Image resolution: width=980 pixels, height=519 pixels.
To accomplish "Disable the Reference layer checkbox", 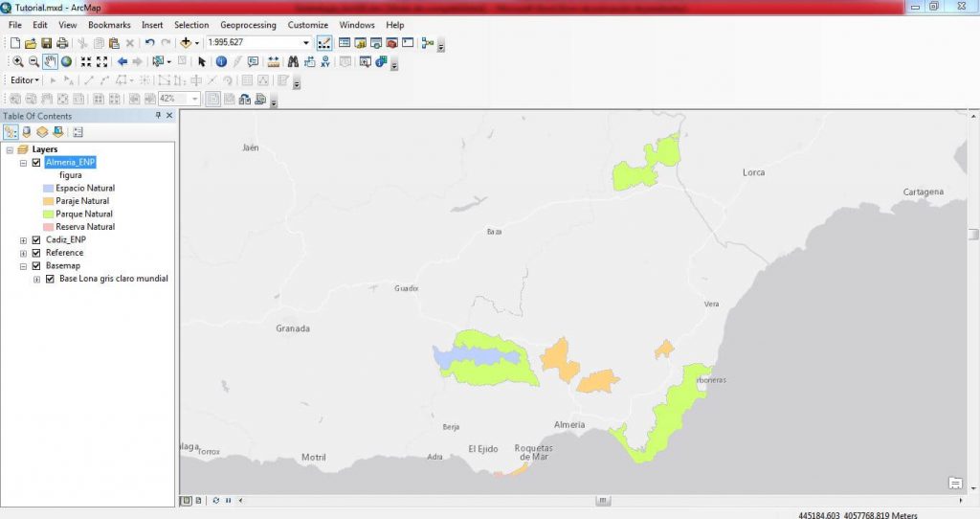I will click(36, 253).
